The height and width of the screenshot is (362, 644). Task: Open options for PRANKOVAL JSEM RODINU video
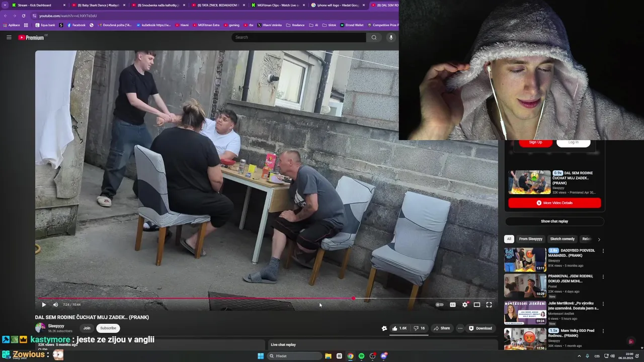[603, 277]
